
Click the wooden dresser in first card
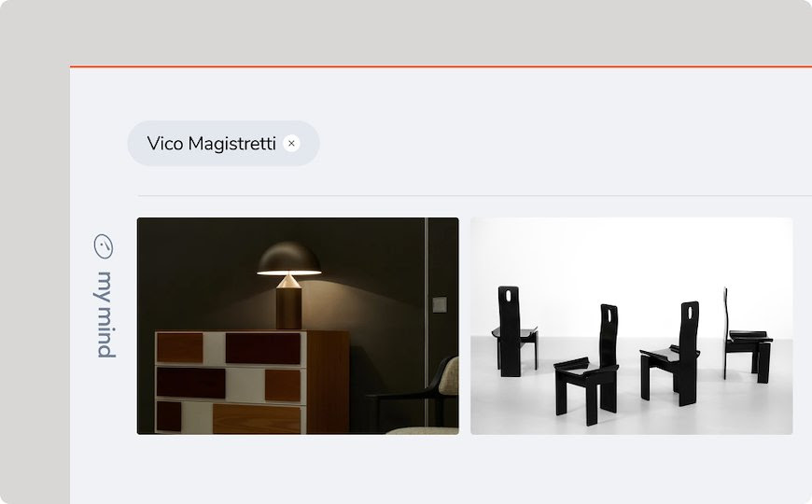(252, 383)
